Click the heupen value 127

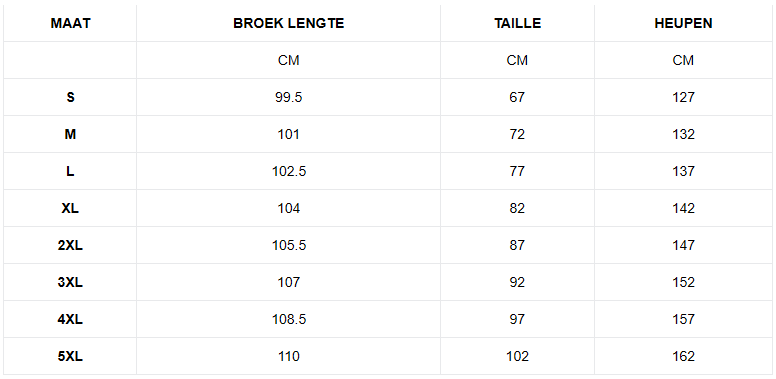click(683, 97)
